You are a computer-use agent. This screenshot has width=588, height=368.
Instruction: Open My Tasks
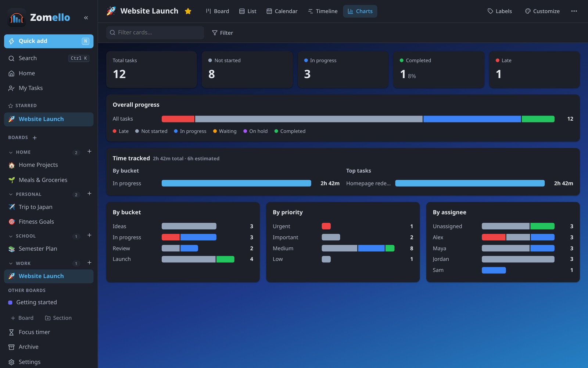coord(49,88)
